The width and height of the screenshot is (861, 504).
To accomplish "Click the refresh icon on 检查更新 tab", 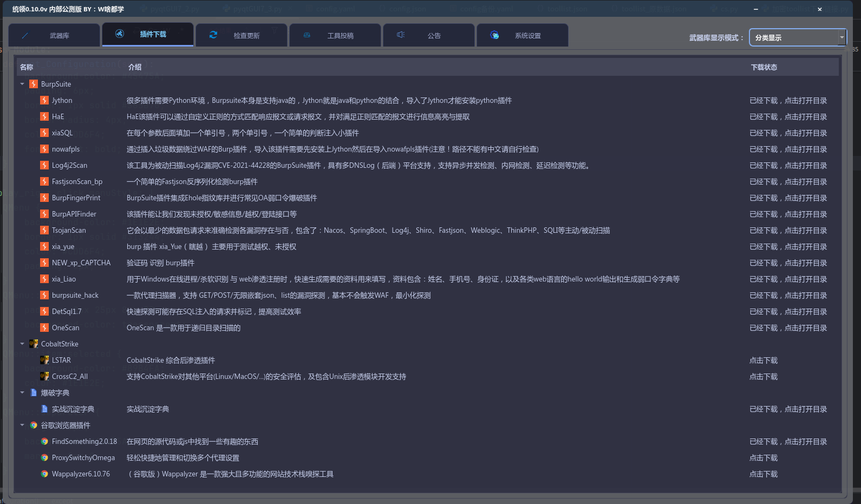I will coord(213,35).
